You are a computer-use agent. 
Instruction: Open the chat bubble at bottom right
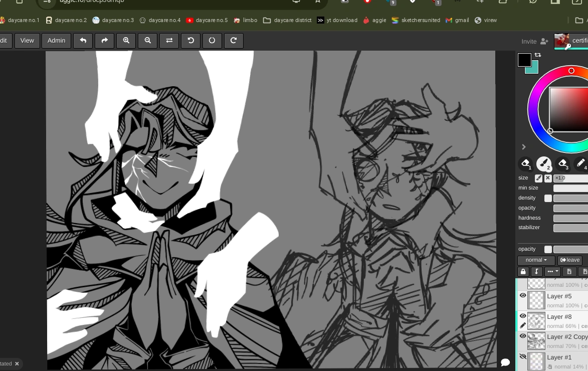[x=505, y=362]
